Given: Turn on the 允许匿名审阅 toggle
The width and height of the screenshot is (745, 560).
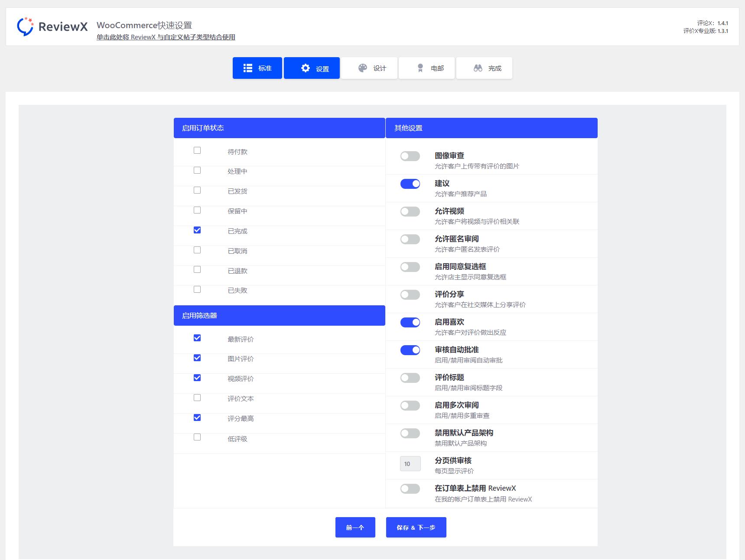Looking at the screenshot, I should [x=410, y=239].
